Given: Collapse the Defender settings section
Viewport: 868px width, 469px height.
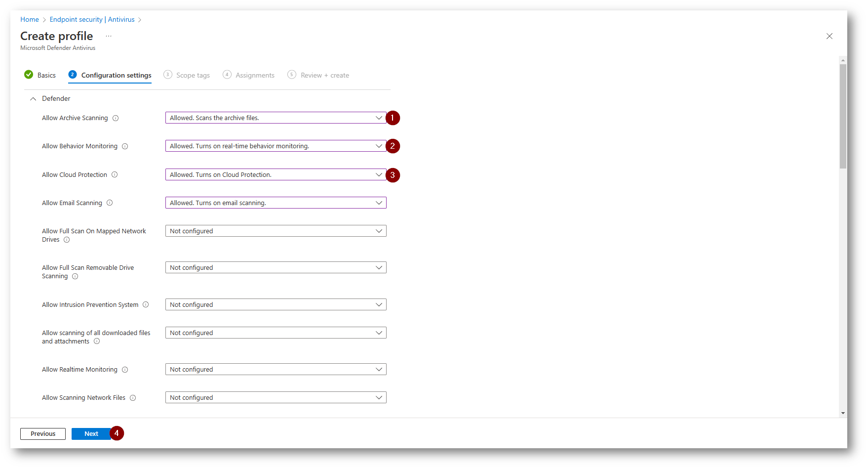Looking at the screenshot, I should click(x=33, y=99).
